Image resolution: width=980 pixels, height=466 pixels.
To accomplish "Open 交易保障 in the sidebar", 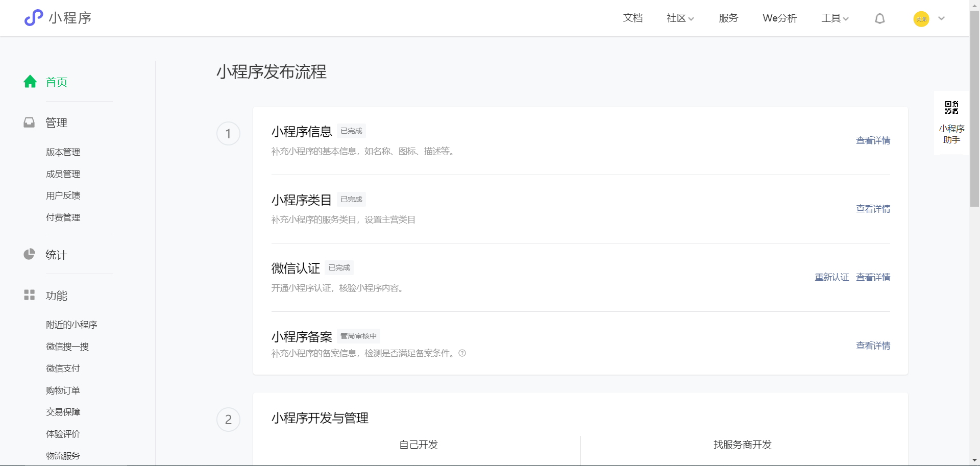I will (x=63, y=412).
